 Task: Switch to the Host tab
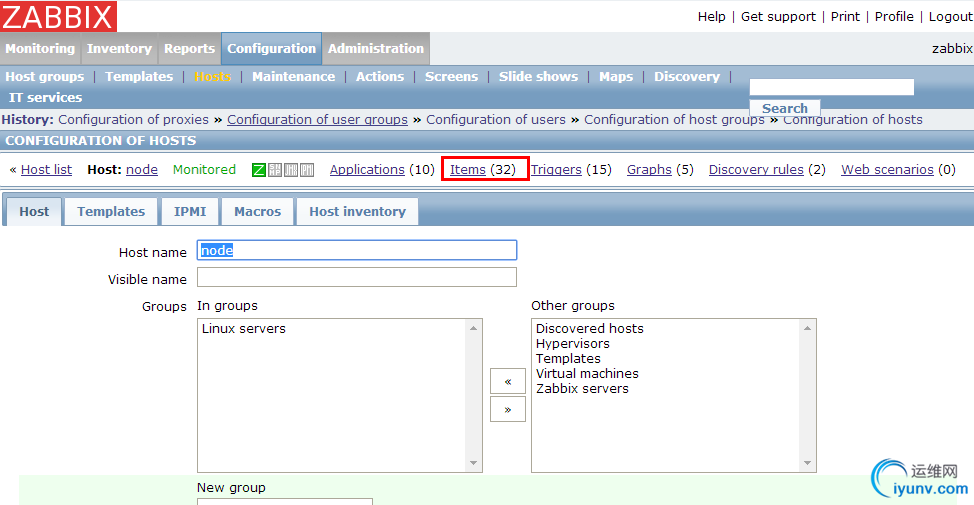tap(34, 212)
